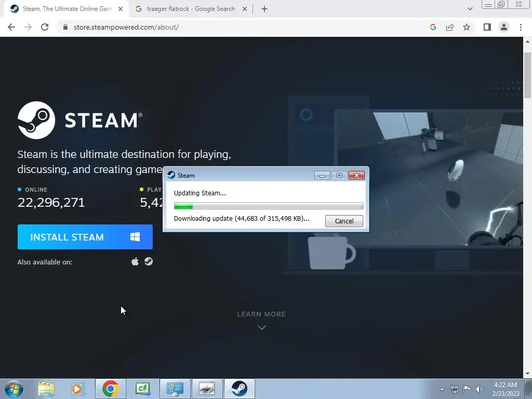This screenshot has width=532, height=399.
Task: Bookmark this page with the star icon
Action: (467, 27)
